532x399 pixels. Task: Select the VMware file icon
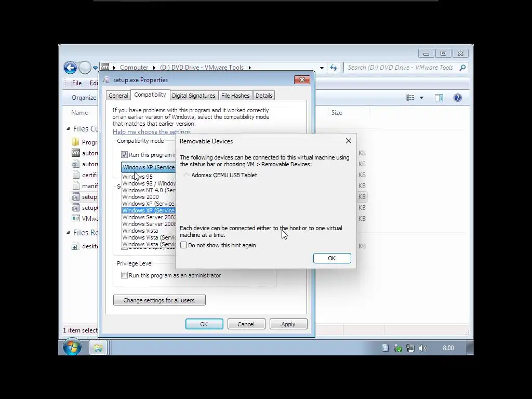[76, 218]
